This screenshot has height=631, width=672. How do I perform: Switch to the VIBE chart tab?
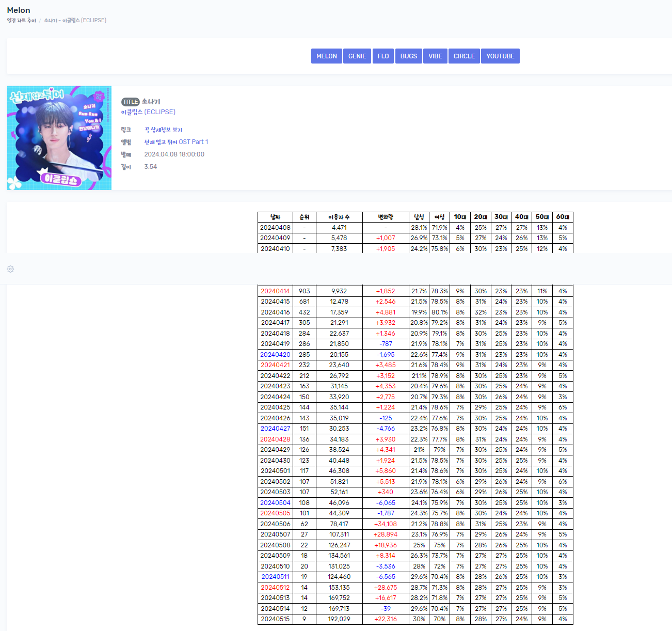435,56
